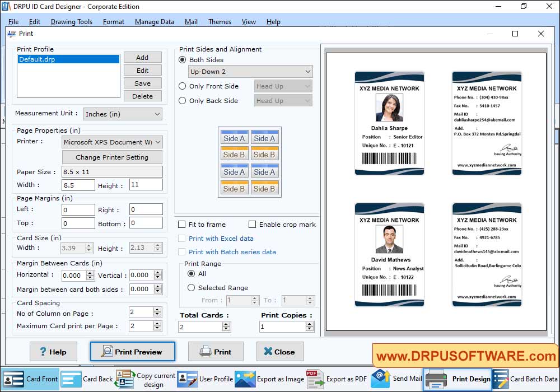Close the Print dialog with the X
560x392 pixels.
click(541, 34)
